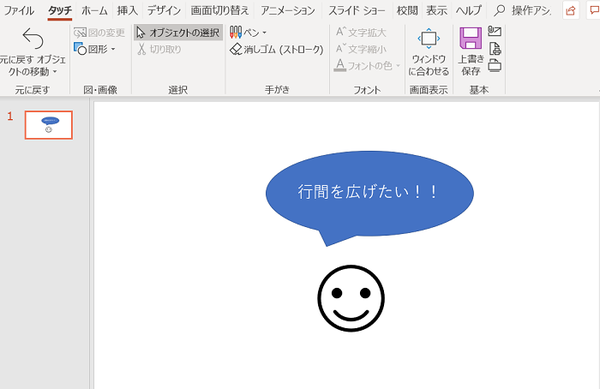Select the ペン pens tool

click(245, 33)
